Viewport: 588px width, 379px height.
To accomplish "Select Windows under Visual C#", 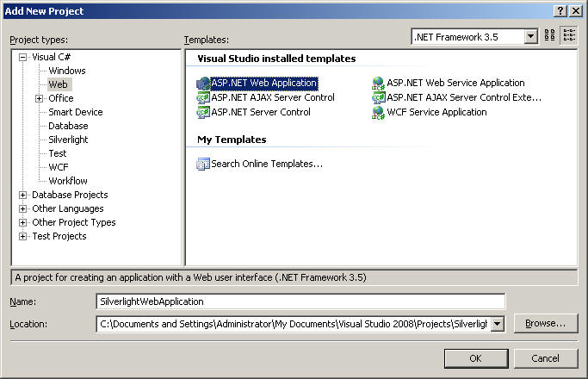I will tap(67, 71).
